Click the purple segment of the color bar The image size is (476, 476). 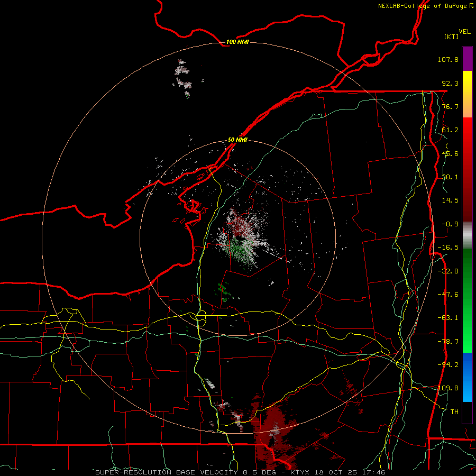coord(467,59)
